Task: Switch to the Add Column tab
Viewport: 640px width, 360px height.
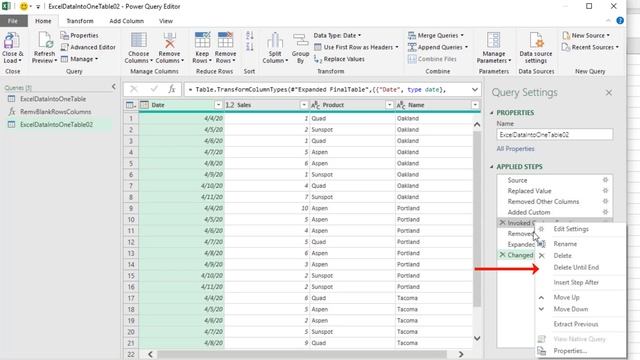Action: pos(127,21)
